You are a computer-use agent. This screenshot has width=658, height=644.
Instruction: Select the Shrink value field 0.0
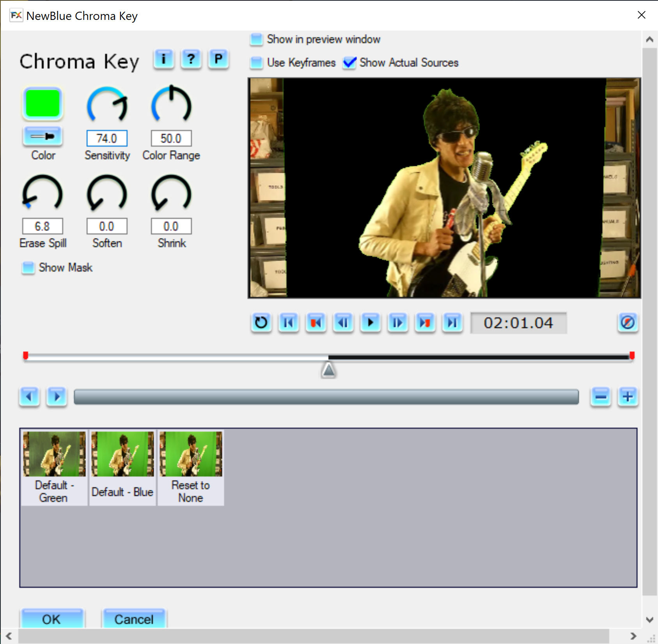[x=171, y=226]
